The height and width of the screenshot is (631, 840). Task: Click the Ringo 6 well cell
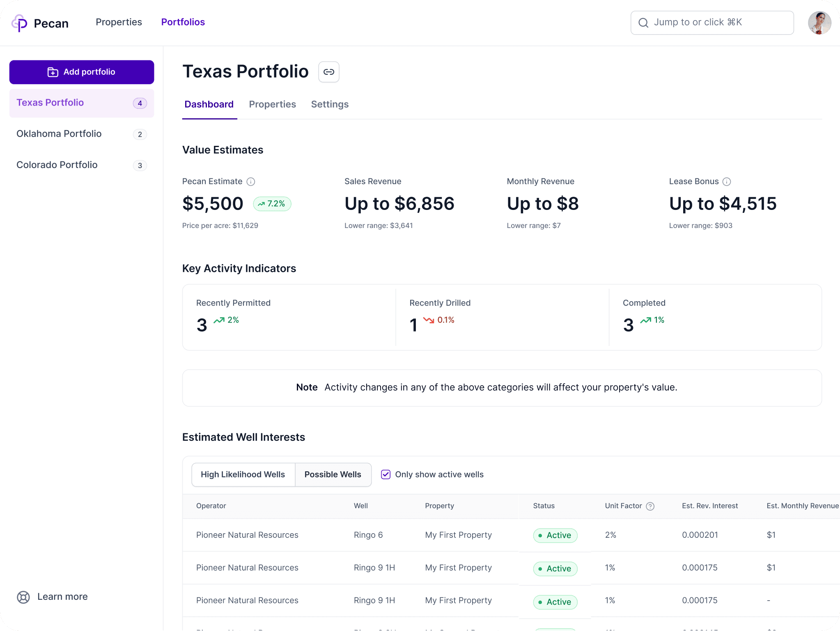point(368,535)
